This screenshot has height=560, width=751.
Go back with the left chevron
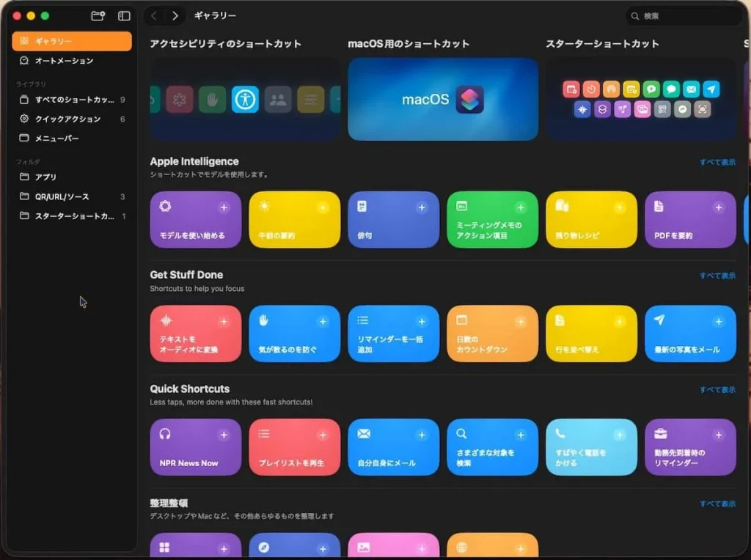(x=154, y=16)
